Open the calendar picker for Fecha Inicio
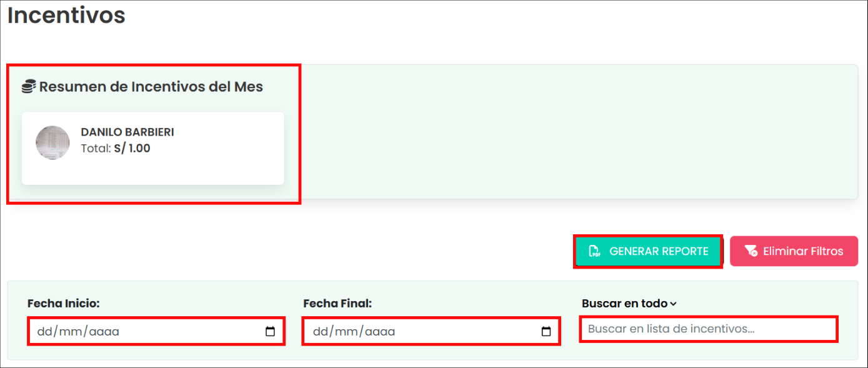 270,332
